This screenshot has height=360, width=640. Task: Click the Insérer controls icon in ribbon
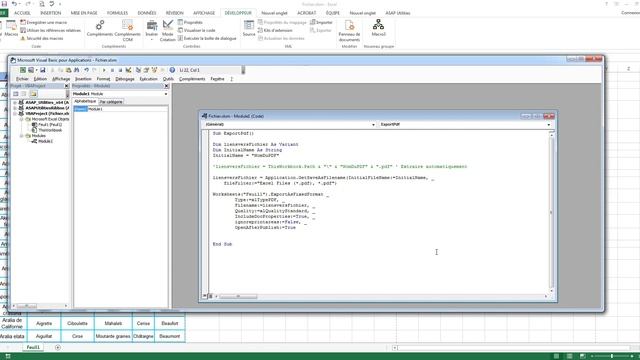(151, 29)
